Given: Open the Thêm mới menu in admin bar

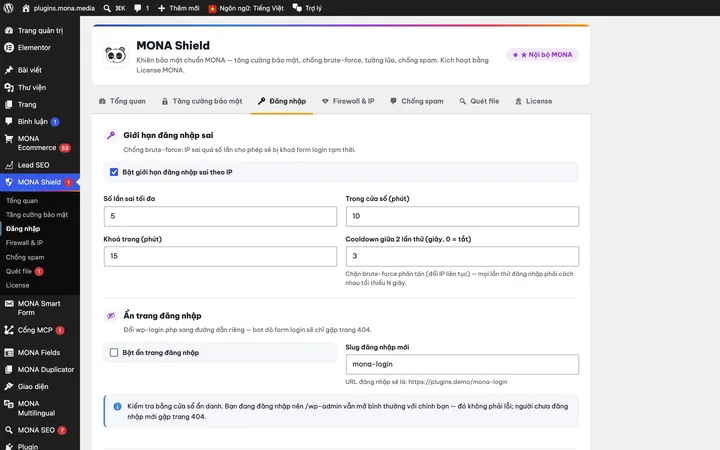Looking at the screenshot, I should coord(179,8).
